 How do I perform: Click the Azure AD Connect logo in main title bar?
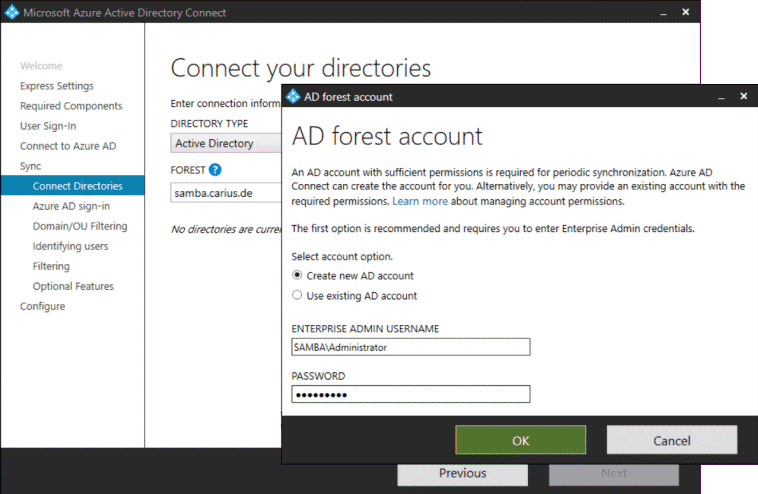(12, 13)
